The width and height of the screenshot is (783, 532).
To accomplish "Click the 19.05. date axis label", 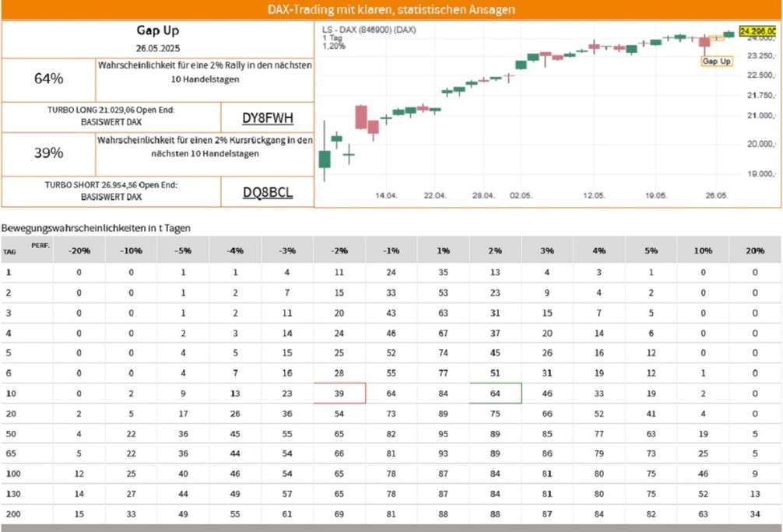I will pyautogui.click(x=655, y=195).
